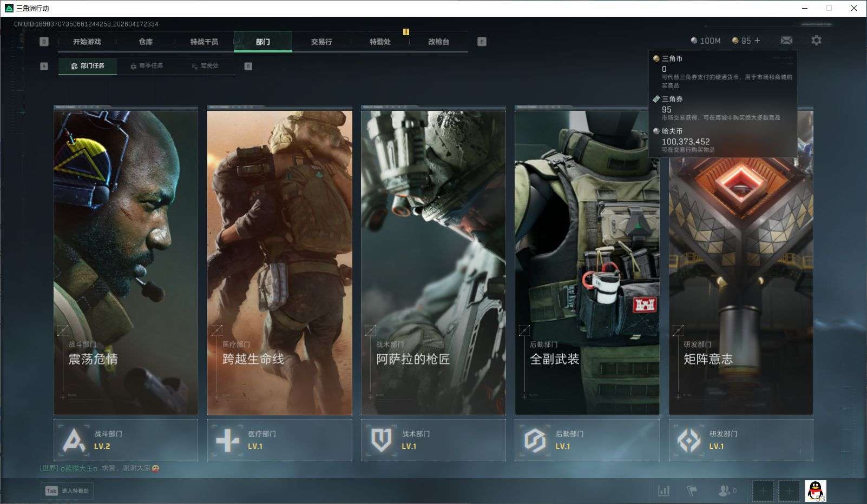This screenshot has width=867, height=504.
Task: Select the 部门任务 sub-tab
Action: point(88,66)
